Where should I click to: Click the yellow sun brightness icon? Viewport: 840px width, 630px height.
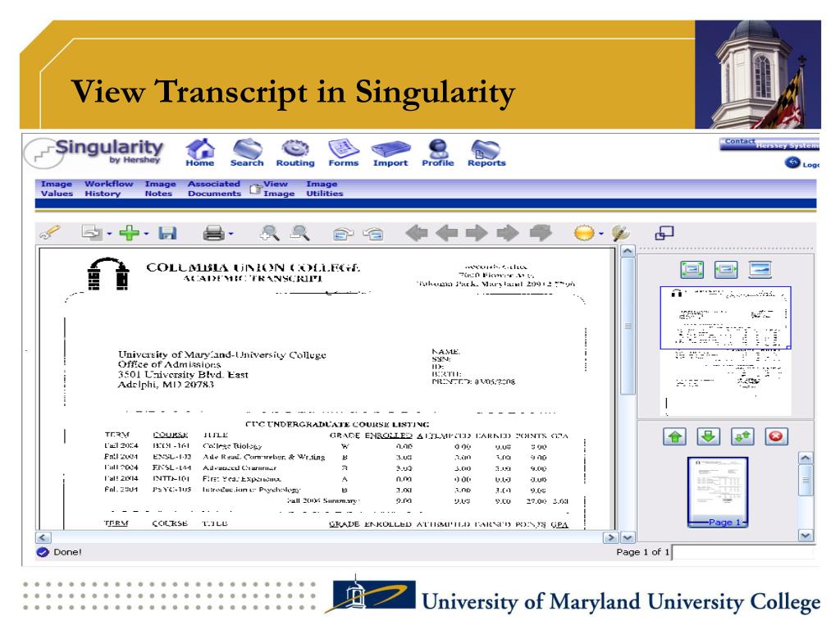coord(584,233)
